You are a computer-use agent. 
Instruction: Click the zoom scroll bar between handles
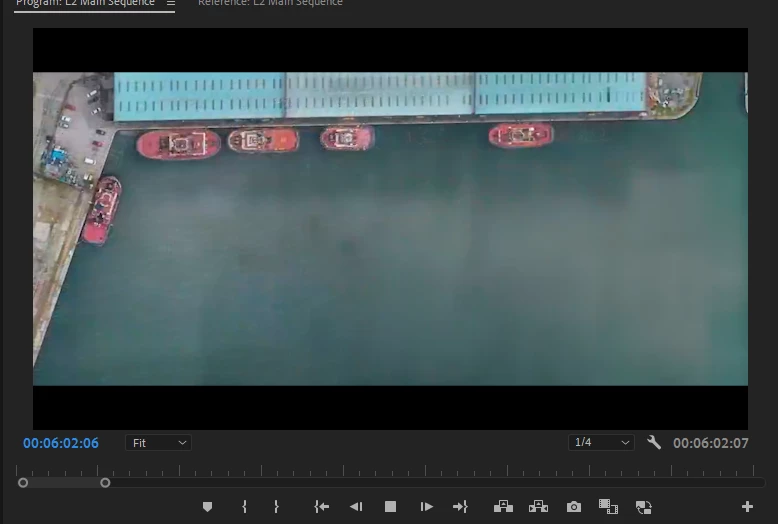click(x=64, y=483)
